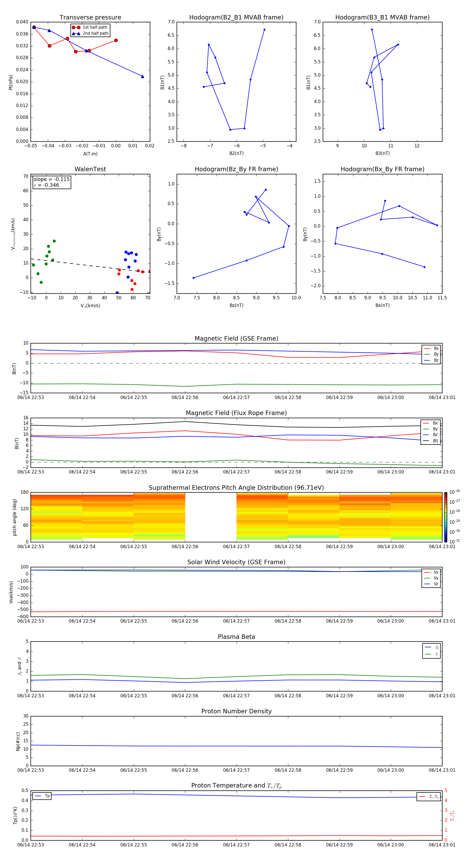Click the last blue triangle in the Transverse pressure plot
473x868 pixels.
coord(142,77)
